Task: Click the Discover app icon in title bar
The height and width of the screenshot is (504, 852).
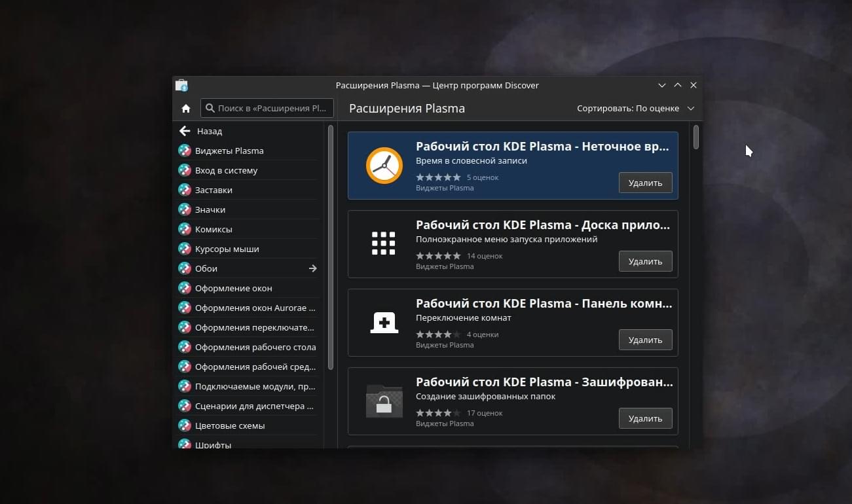Action: pos(182,85)
